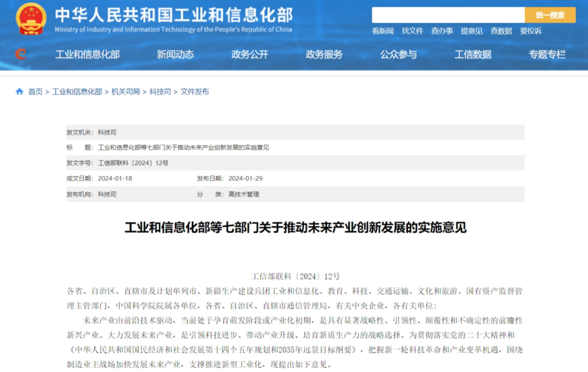Click the 标题 row title text
The height and width of the screenshot is (372, 588).
tap(183, 148)
